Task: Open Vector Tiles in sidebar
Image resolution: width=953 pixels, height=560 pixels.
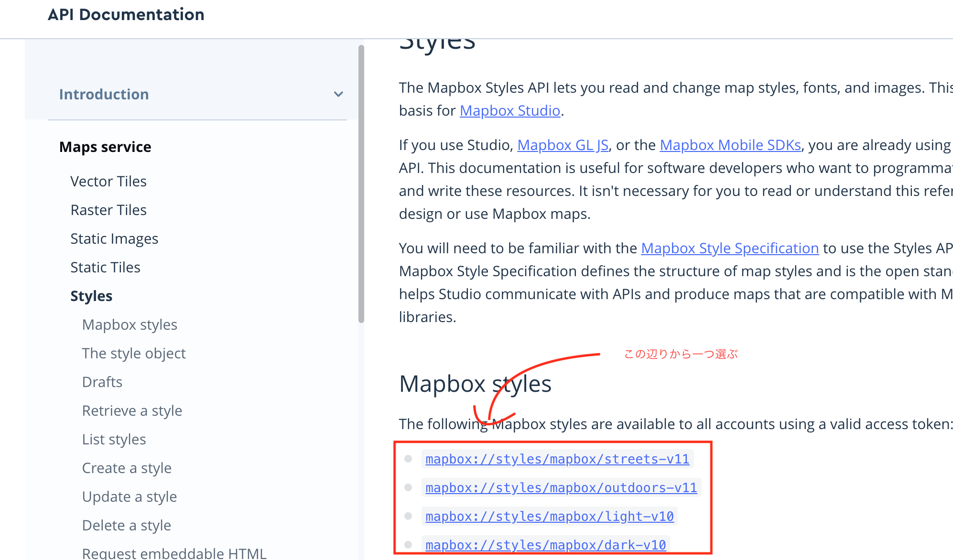Action: click(x=108, y=181)
